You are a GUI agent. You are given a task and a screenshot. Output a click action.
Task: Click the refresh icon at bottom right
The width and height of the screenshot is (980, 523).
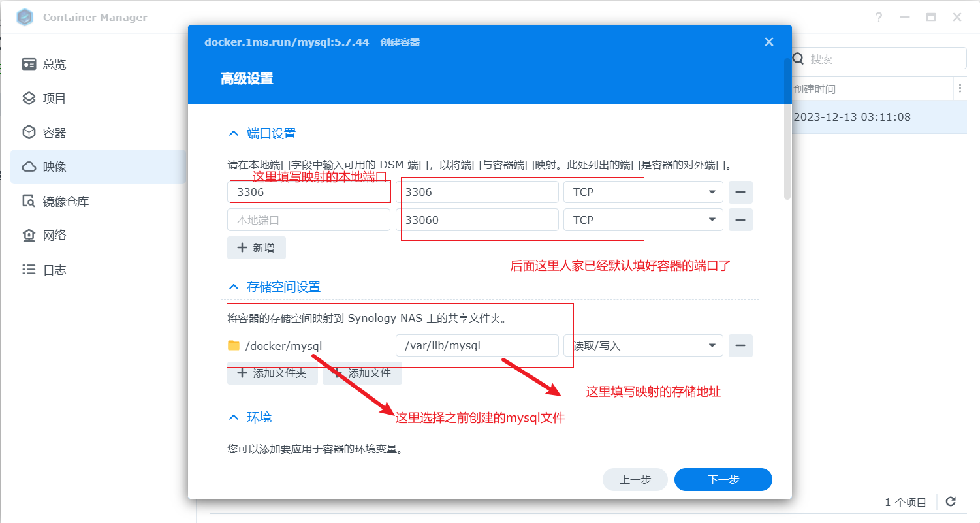(x=951, y=501)
